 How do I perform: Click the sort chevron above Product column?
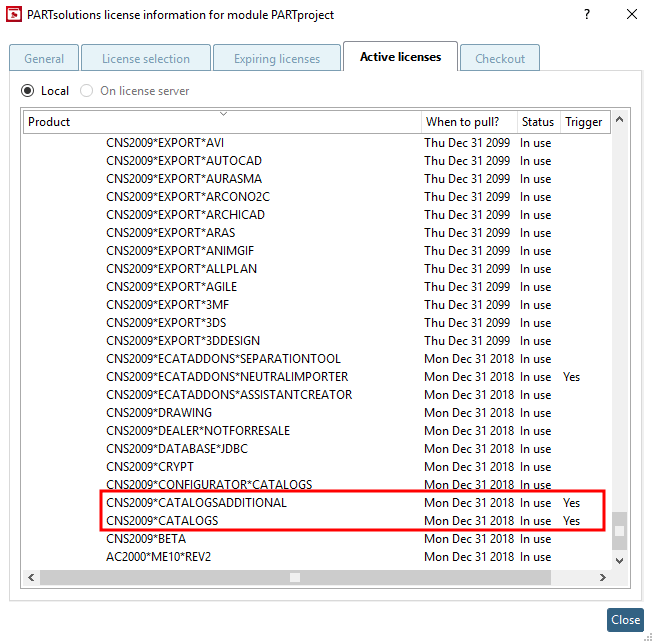tap(224, 113)
